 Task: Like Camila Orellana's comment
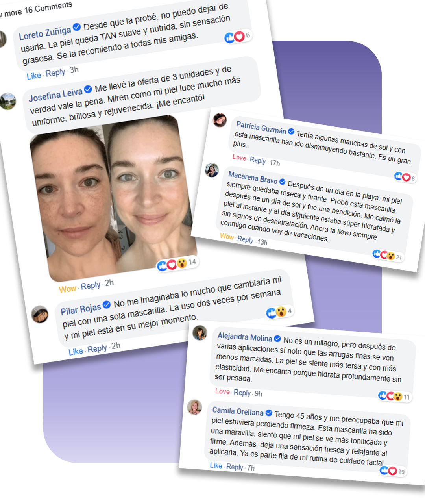click(216, 465)
